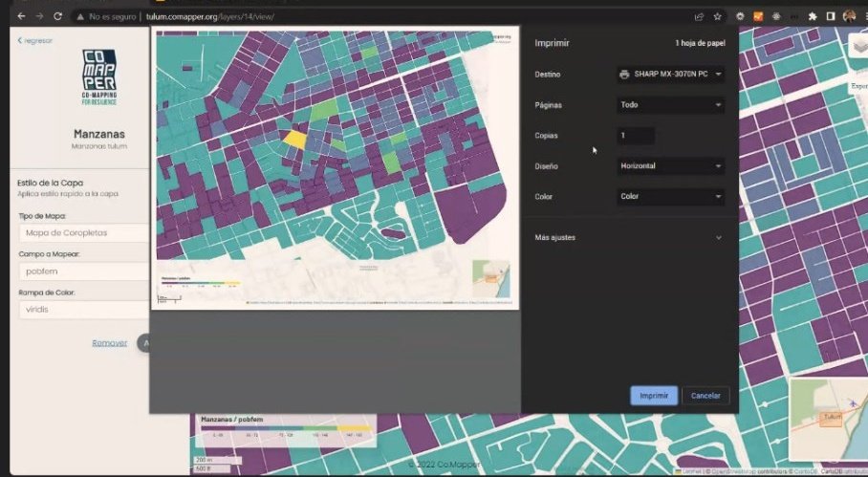
Task: Open the Rampa de Color 'viridis' dropdown
Action: coord(83,310)
